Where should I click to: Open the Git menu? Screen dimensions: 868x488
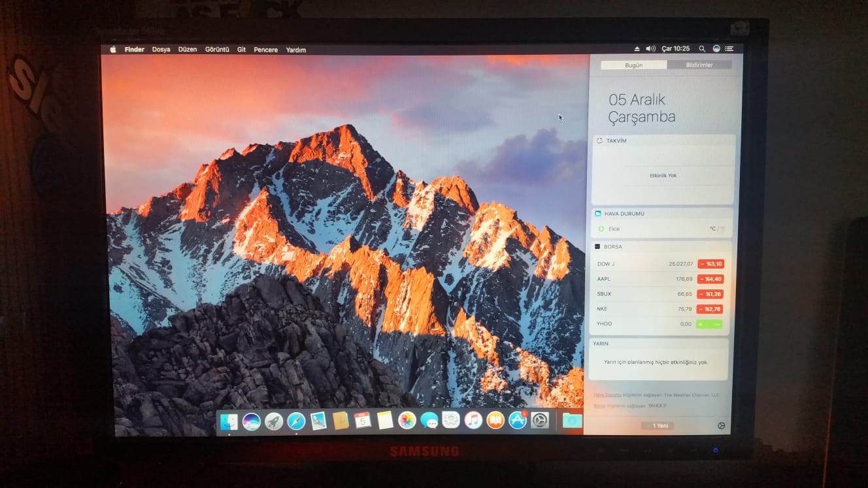click(x=241, y=50)
